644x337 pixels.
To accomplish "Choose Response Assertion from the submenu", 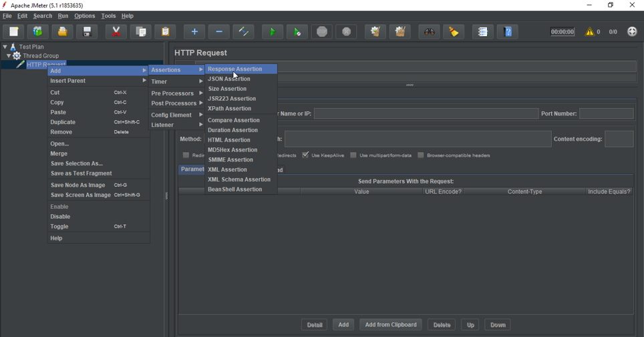I will click(241, 69).
